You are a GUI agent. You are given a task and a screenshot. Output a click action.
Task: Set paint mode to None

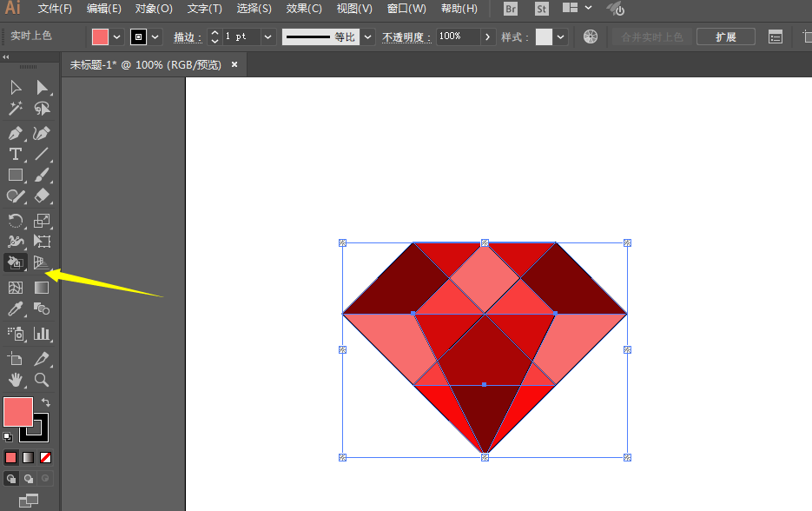tap(46, 457)
